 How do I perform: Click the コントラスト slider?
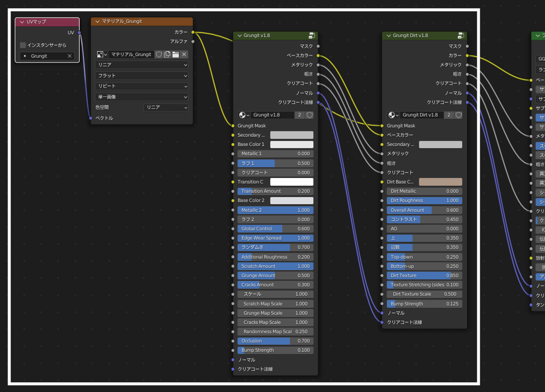click(425, 219)
